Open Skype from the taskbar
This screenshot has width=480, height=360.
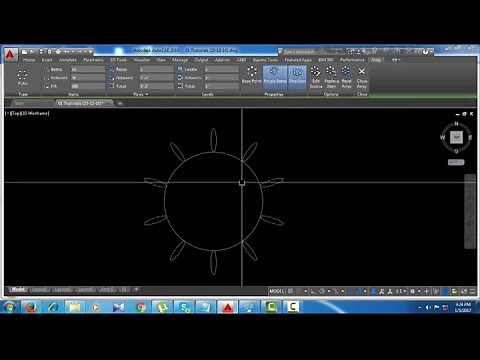184,307
